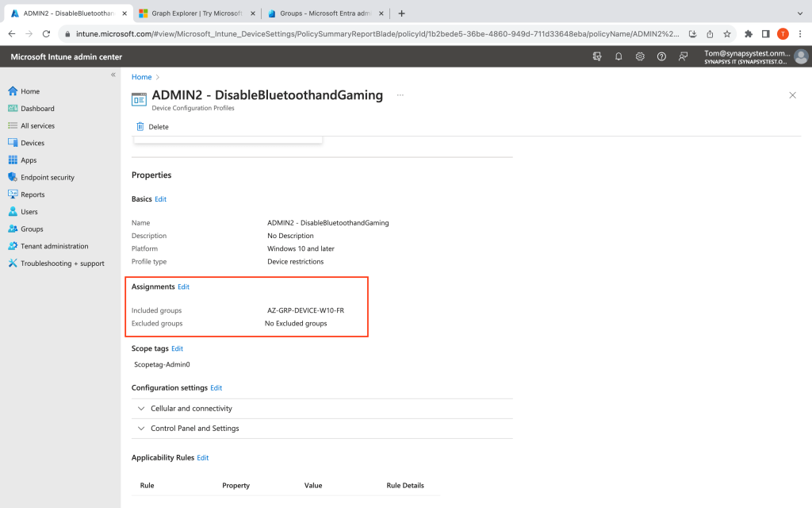
Task: Expand Control Panel and Settings section
Action: (x=141, y=429)
